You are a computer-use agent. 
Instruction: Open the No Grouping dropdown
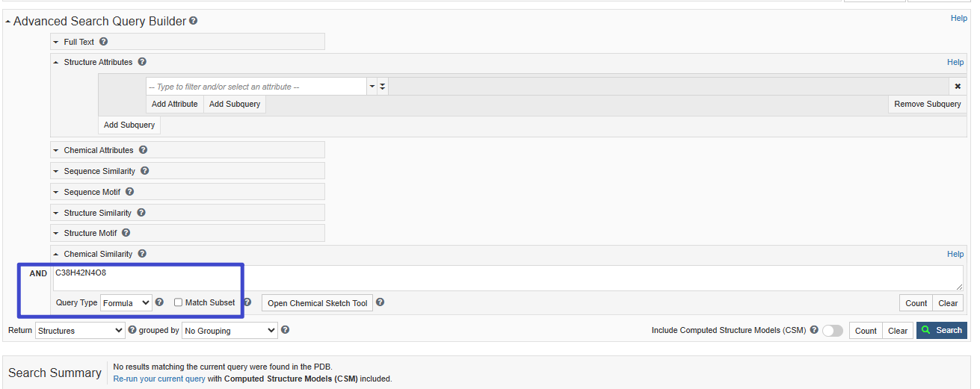pyautogui.click(x=229, y=330)
